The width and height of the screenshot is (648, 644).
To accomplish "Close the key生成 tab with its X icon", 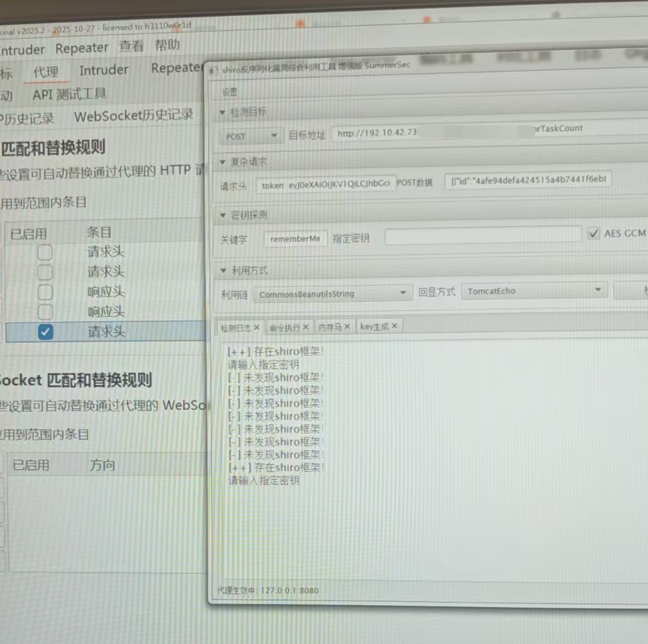I will pyautogui.click(x=394, y=326).
